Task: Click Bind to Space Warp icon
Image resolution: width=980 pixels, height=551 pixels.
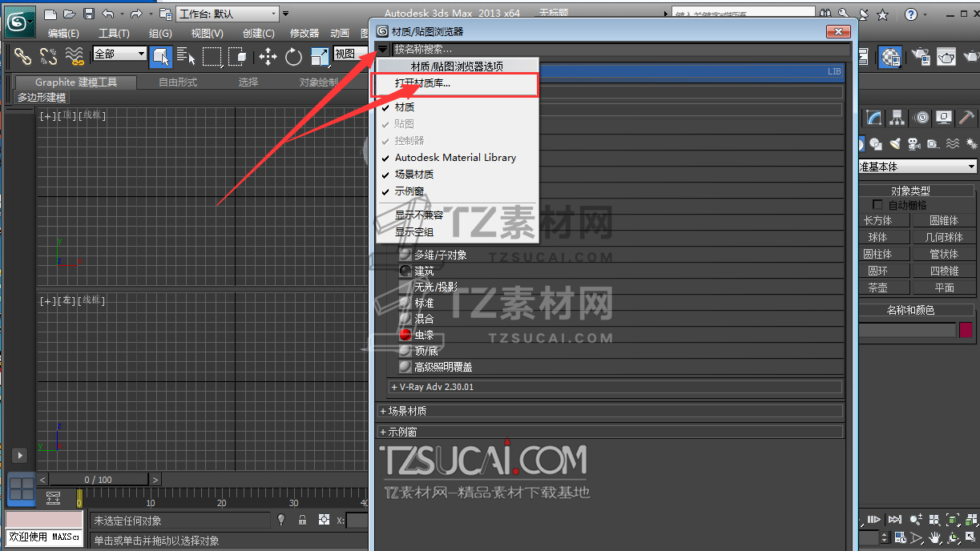Action: coord(75,56)
